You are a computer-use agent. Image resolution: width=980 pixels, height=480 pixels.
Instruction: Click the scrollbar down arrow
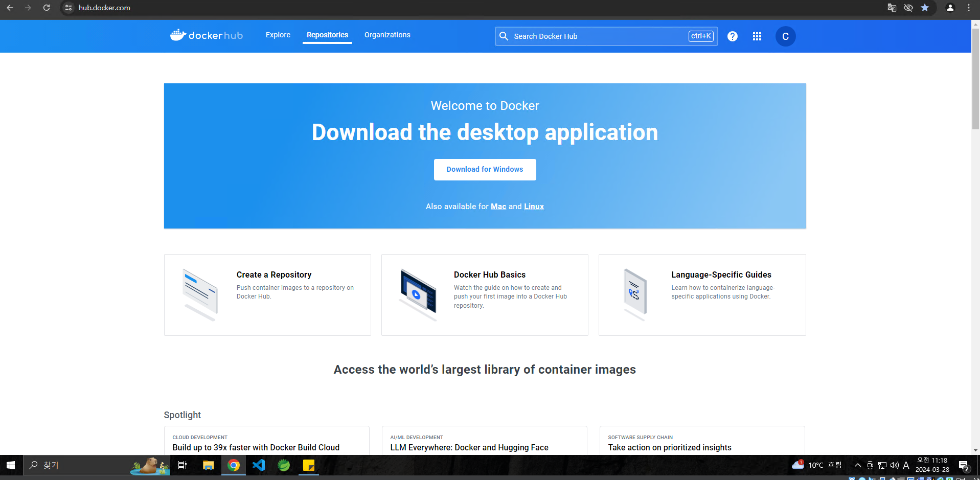click(x=975, y=450)
